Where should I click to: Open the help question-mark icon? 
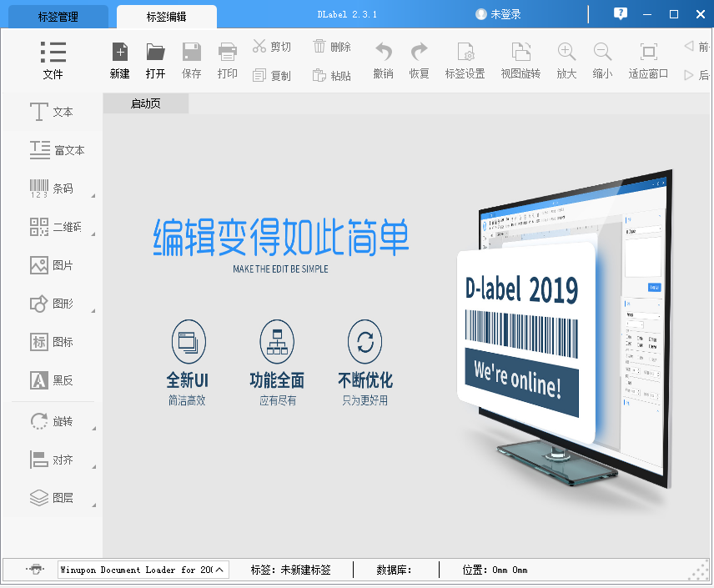click(621, 13)
